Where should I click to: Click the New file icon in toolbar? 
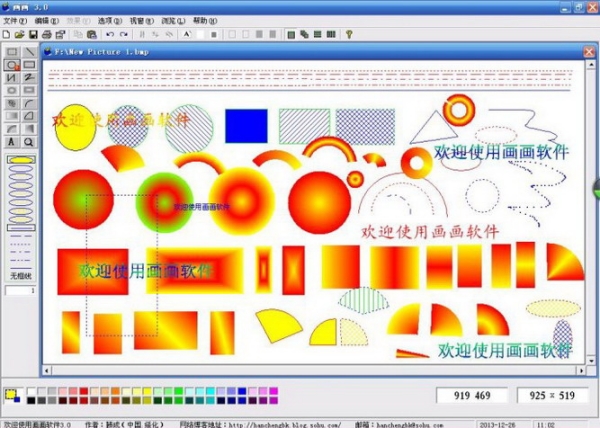(x=7, y=34)
